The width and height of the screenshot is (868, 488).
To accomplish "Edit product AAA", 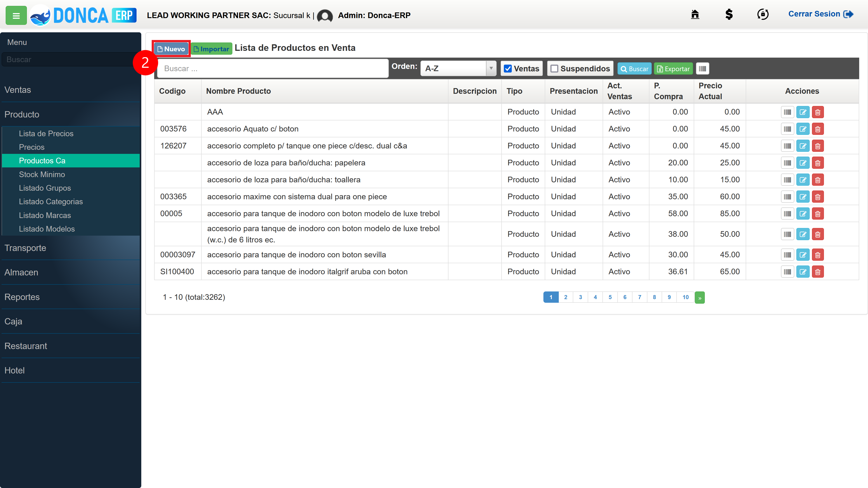I will (803, 112).
